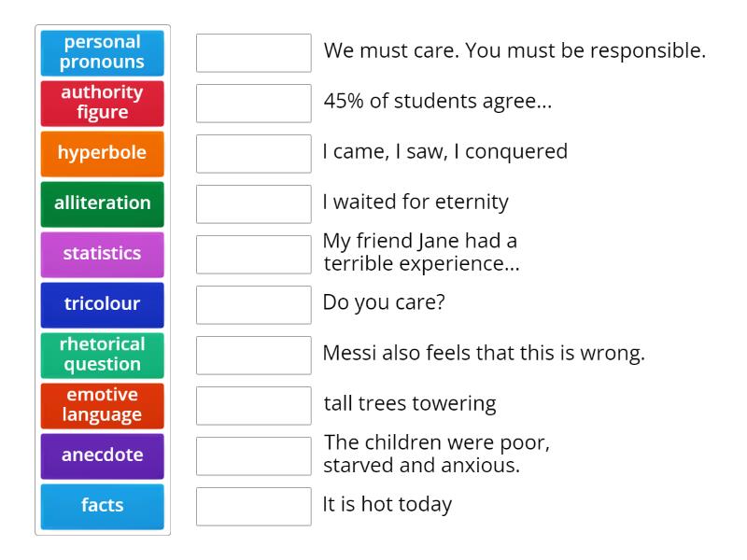This screenshot has width=747, height=560.
Task: Select the blue 'facts' tile
Action: pyautogui.click(x=102, y=506)
